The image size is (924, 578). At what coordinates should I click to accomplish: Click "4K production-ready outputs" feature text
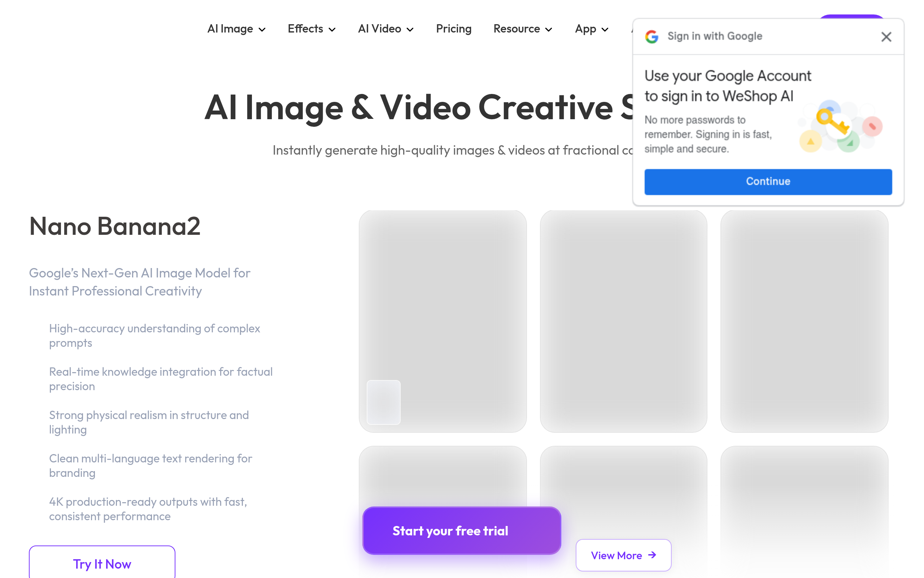[148, 509]
